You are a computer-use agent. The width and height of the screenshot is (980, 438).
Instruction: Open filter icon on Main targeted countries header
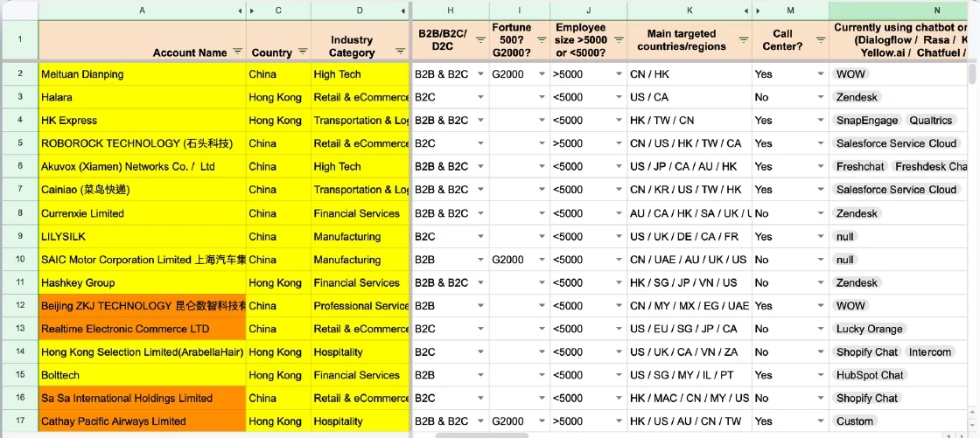[x=744, y=39]
